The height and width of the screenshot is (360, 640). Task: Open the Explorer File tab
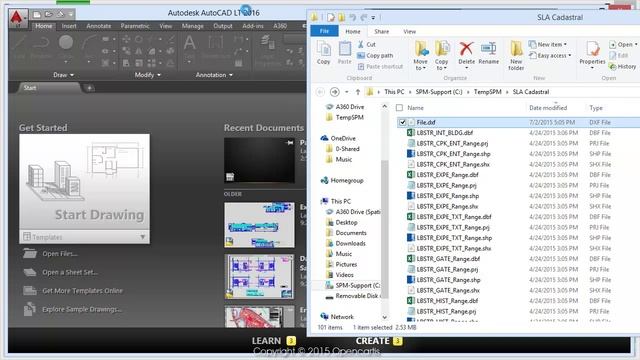[324, 31]
